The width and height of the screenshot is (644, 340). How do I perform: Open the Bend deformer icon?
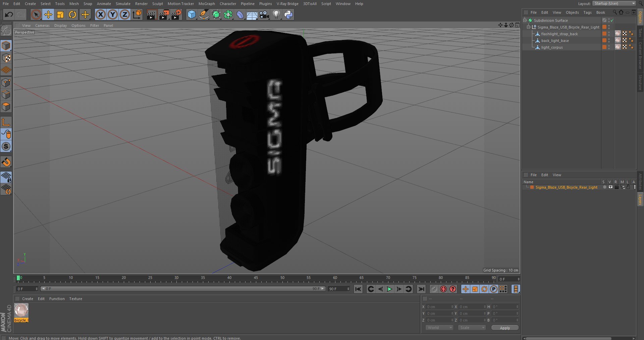[240, 14]
